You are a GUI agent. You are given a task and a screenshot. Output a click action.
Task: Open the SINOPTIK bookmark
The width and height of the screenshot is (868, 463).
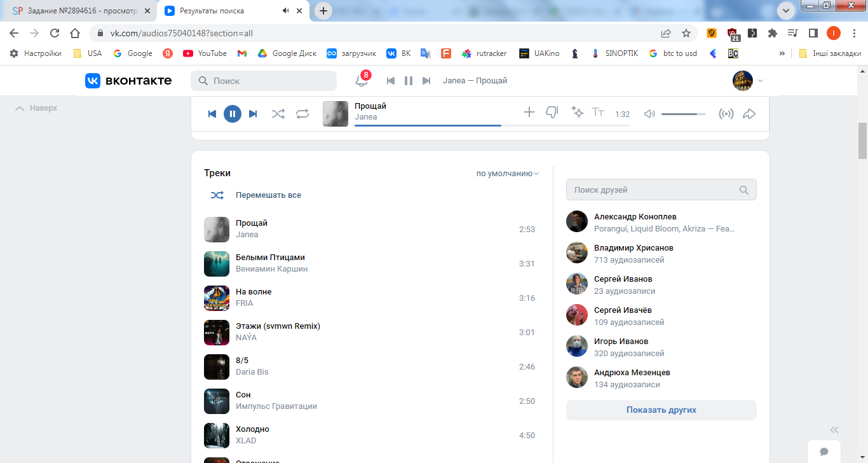click(614, 53)
